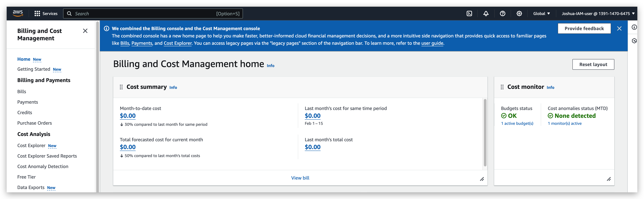Open the user guide link
This screenshot has width=644, height=199.
(432, 43)
